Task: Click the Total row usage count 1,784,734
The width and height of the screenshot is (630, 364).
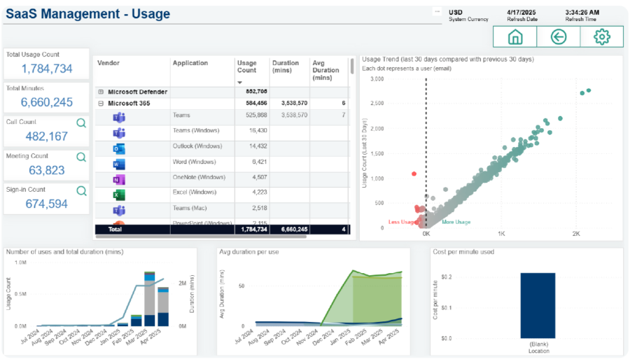Action: pyautogui.click(x=254, y=230)
